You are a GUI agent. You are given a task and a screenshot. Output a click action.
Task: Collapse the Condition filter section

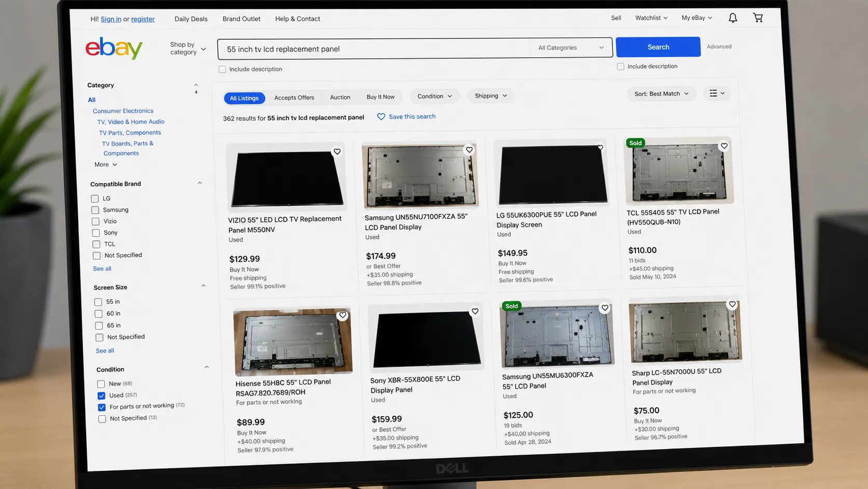click(x=207, y=367)
